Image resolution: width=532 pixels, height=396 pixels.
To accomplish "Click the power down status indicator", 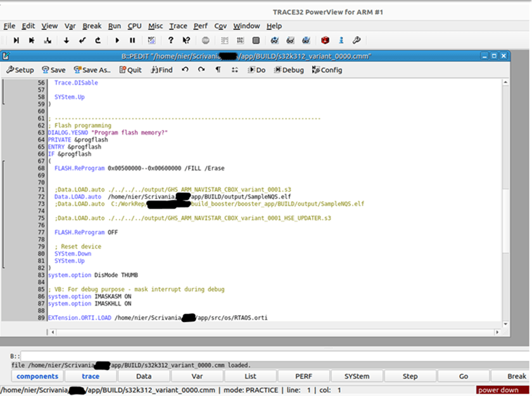I will tap(502, 390).
